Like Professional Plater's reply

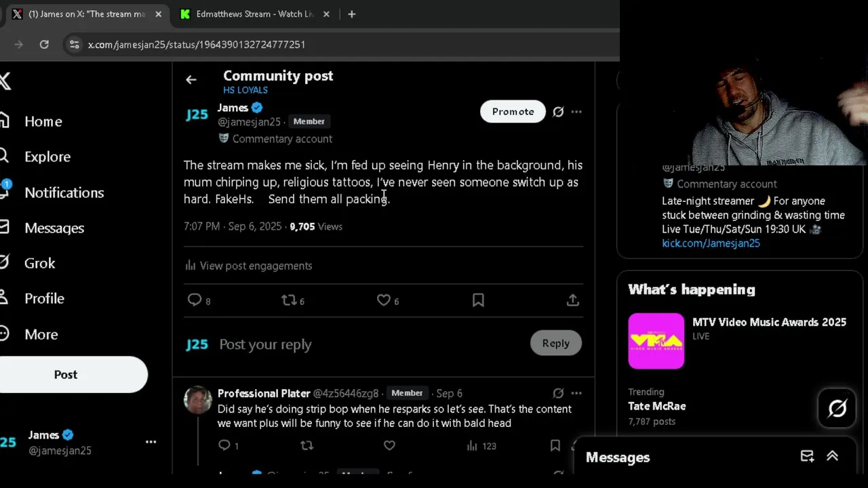(x=389, y=445)
